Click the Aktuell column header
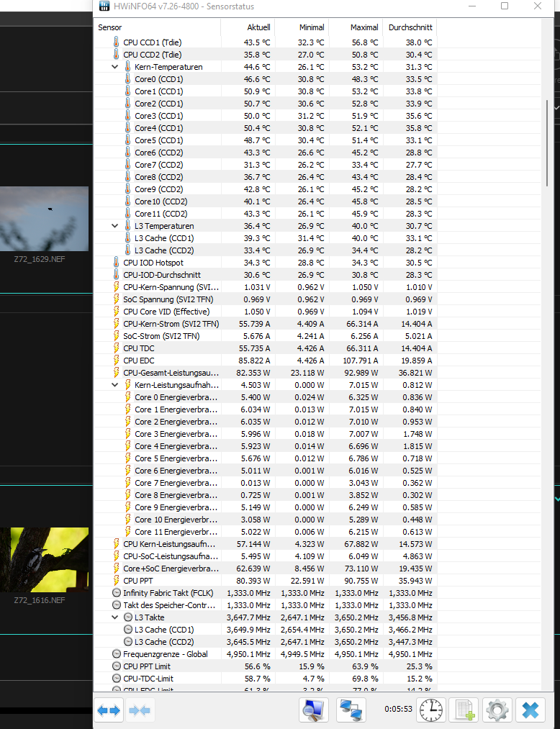560x729 pixels. (x=248, y=27)
